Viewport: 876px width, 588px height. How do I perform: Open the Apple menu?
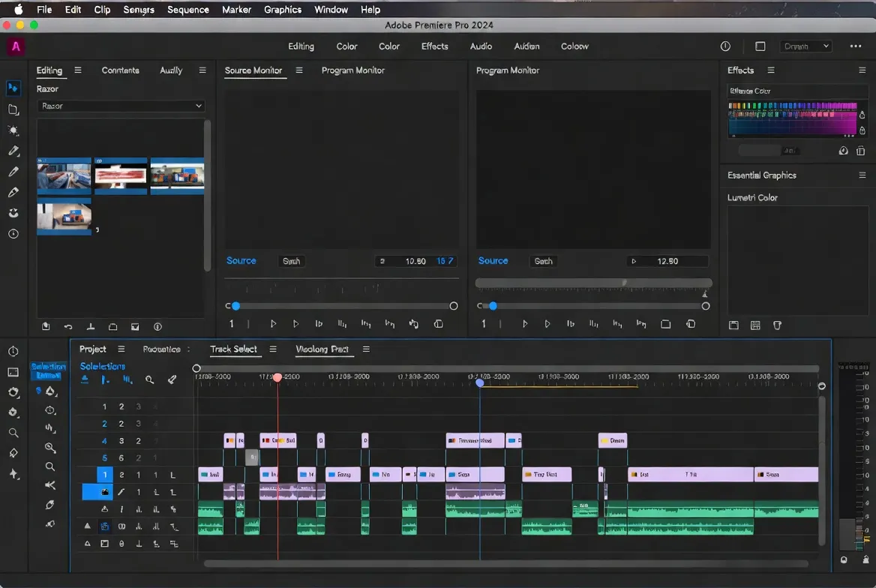[19, 10]
